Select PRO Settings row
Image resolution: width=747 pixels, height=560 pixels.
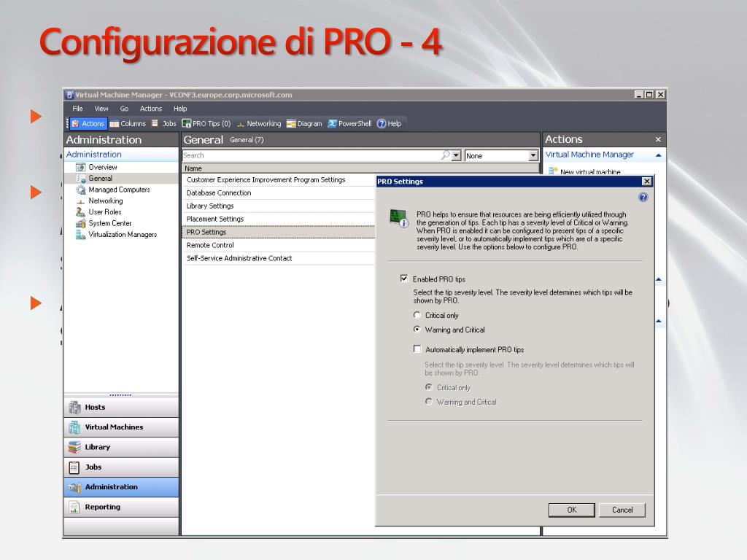point(279,233)
